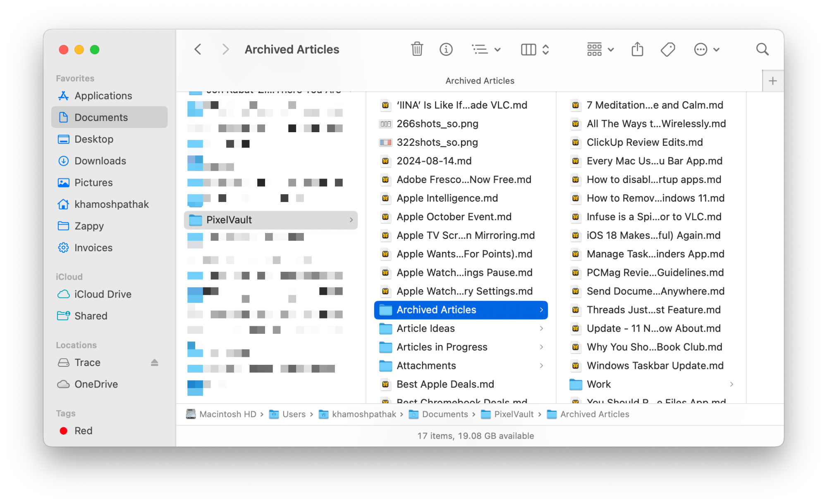Screen dimensions: 827x504
Task: Select the Article Ideas folder
Action: (461, 328)
